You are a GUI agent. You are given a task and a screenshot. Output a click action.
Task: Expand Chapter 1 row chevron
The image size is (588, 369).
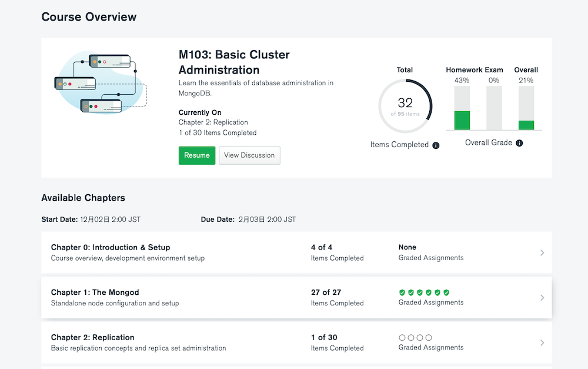point(542,298)
